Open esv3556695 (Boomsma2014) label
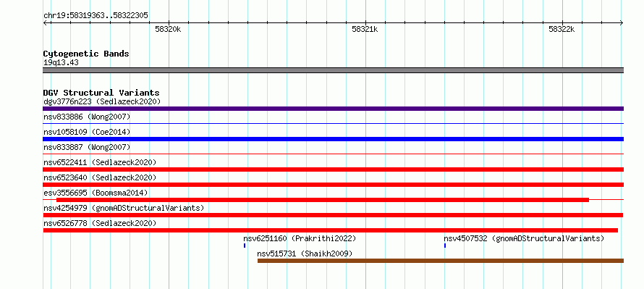Screen dimensions: 644x289 [x=96, y=193]
